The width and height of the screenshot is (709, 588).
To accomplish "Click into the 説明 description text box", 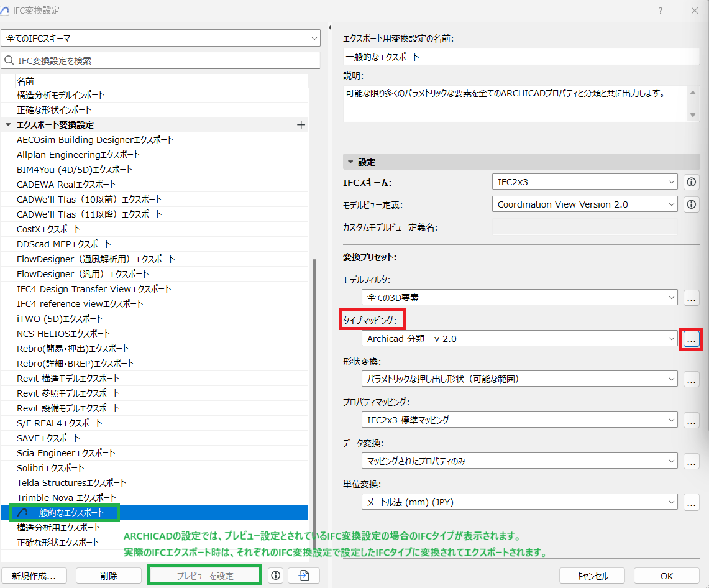I will click(x=515, y=104).
